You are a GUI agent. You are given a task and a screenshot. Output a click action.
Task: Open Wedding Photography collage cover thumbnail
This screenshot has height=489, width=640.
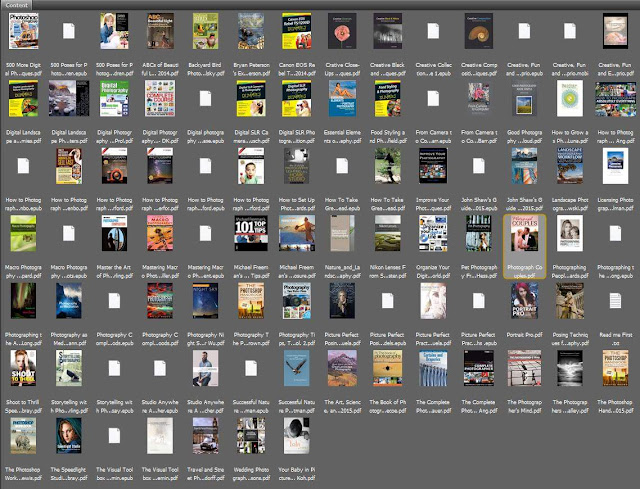coord(251,436)
